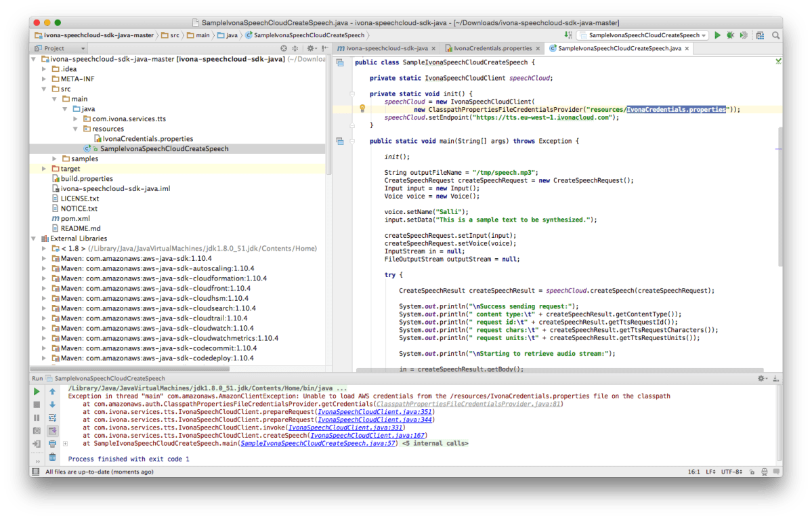The width and height of the screenshot is (812, 519).
Task: Select README.md in the Project tree
Action: coord(76,228)
